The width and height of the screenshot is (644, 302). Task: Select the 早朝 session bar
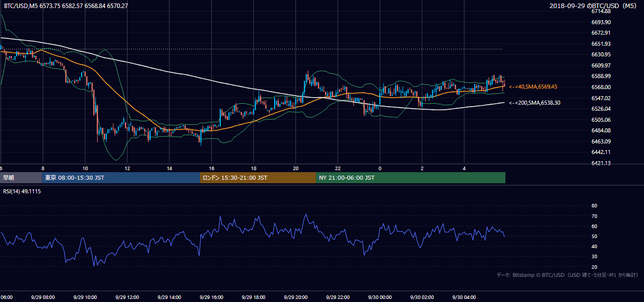(x=21, y=178)
